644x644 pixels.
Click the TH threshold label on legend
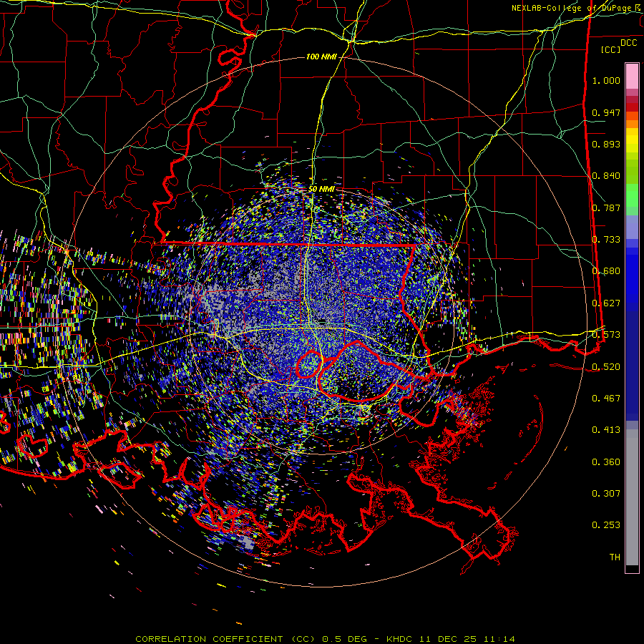(615, 557)
